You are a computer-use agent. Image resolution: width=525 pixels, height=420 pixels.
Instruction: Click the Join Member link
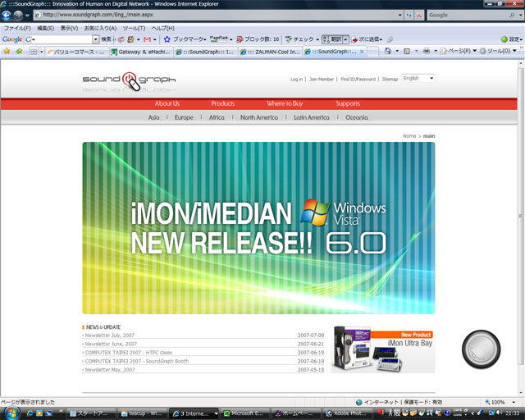(322, 79)
